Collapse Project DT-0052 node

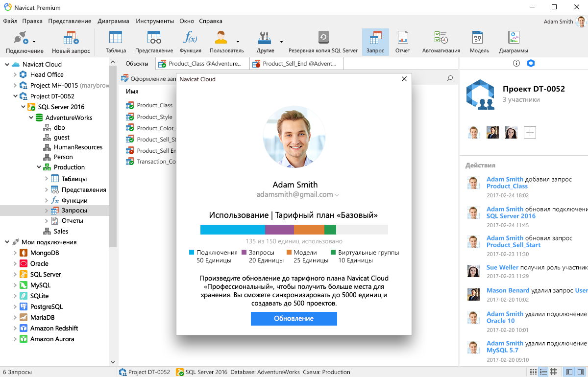(15, 96)
